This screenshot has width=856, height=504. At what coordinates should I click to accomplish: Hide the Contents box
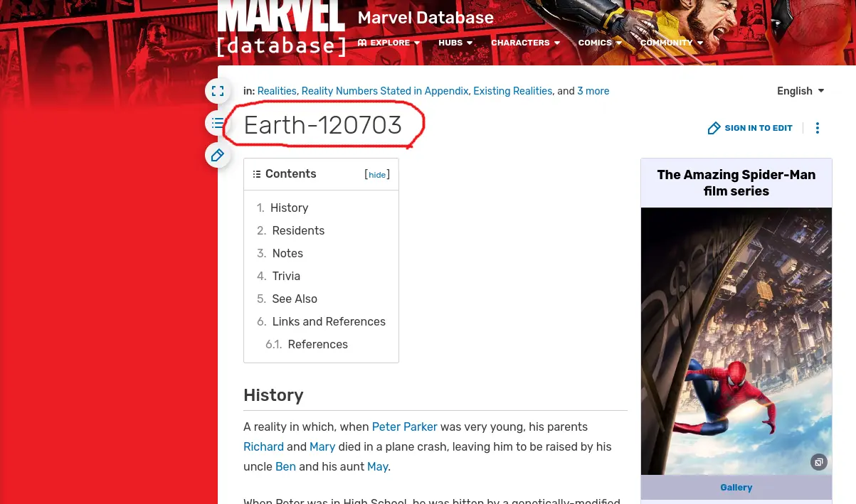pyautogui.click(x=377, y=175)
